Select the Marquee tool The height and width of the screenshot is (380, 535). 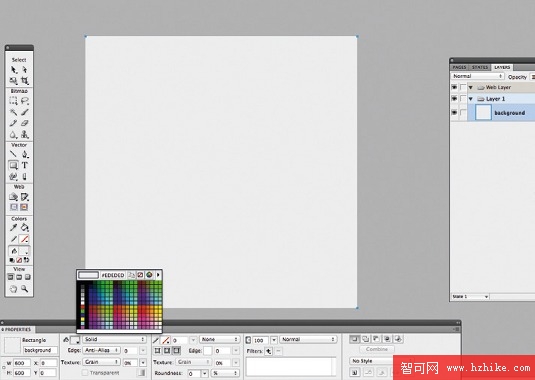click(14, 101)
